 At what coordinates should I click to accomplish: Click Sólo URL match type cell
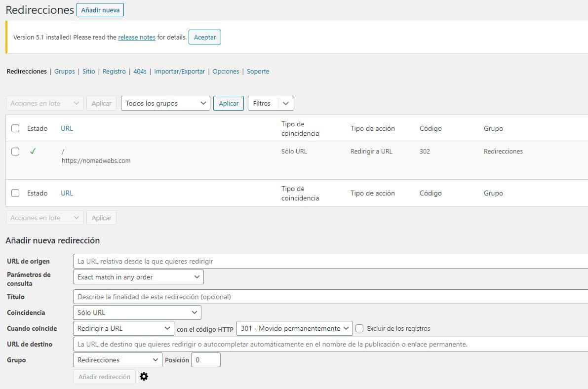(294, 151)
